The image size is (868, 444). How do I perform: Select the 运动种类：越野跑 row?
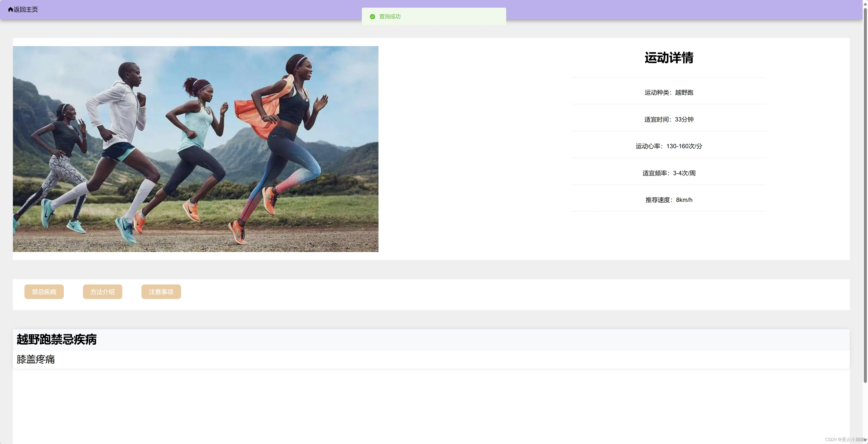click(669, 92)
